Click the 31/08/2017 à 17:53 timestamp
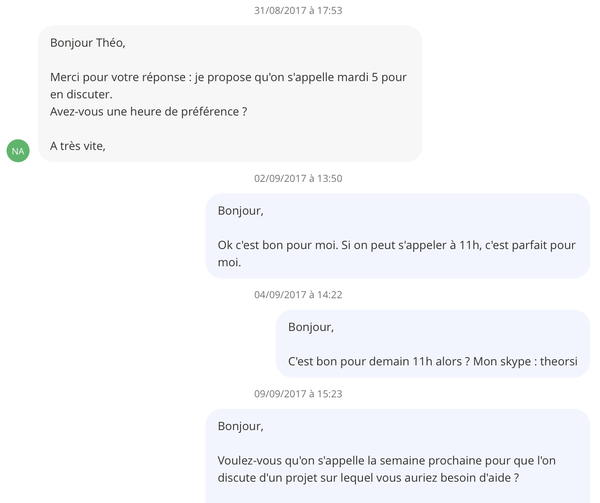 click(x=298, y=10)
